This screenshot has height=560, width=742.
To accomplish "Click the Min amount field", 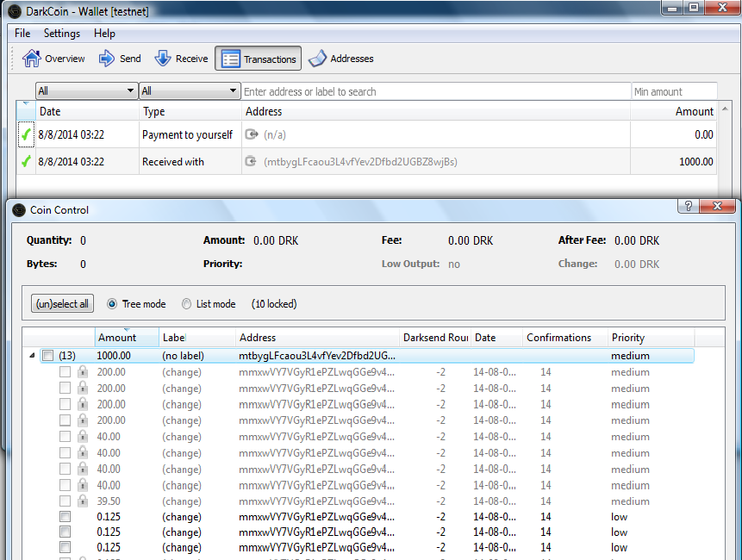I will click(674, 91).
